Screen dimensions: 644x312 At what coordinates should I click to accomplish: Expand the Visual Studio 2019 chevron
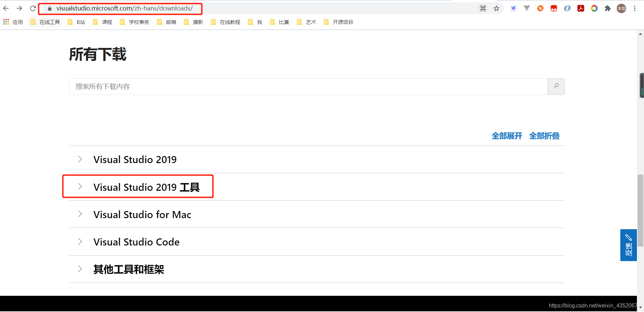[80, 159]
